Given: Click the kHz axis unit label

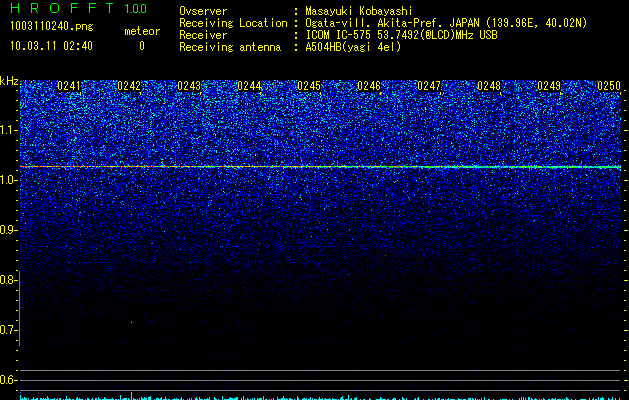Looking at the screenshot, I should click(x=9, y=81).
